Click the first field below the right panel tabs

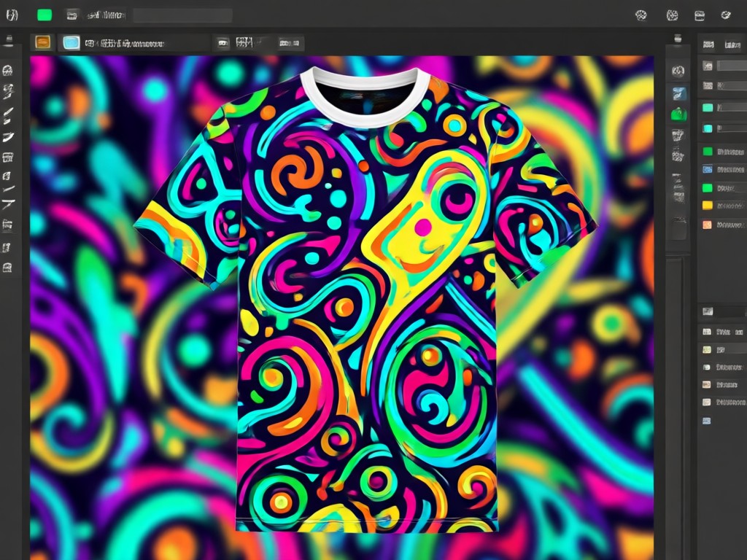click(x=732, y=66)
